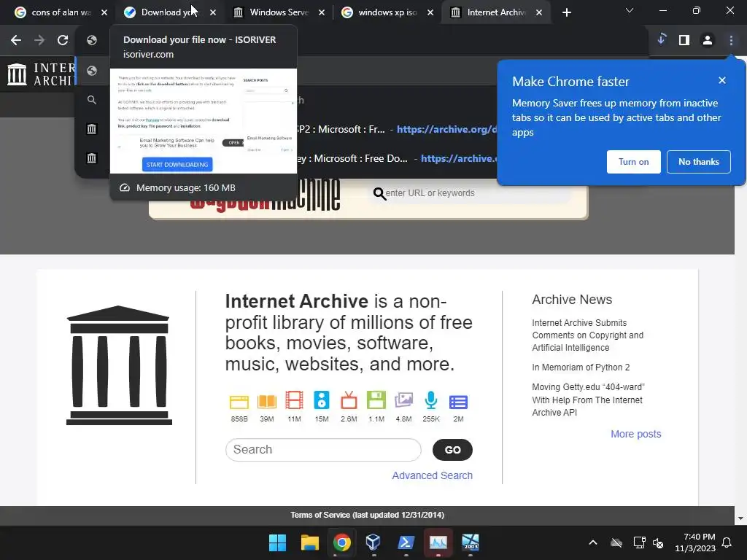Select the archive.org/d suggestion link
Screen dimensions: 747x560
(x=447, y=130)
